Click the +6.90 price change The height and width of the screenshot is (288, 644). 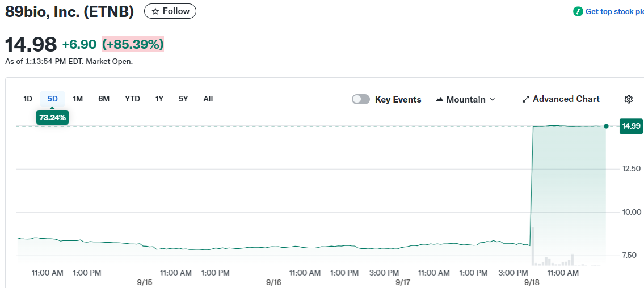(79, 44)
